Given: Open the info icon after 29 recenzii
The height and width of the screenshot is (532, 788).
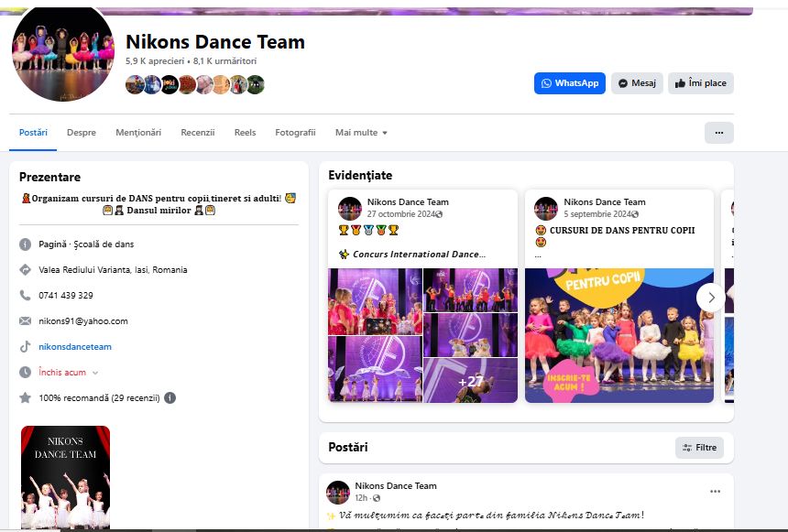Looking at the screenshot, I should [170, 398].
